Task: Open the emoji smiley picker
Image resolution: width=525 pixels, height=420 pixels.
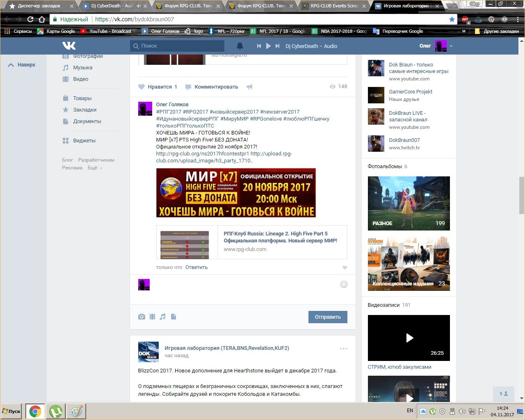Action: coord(344,285)
